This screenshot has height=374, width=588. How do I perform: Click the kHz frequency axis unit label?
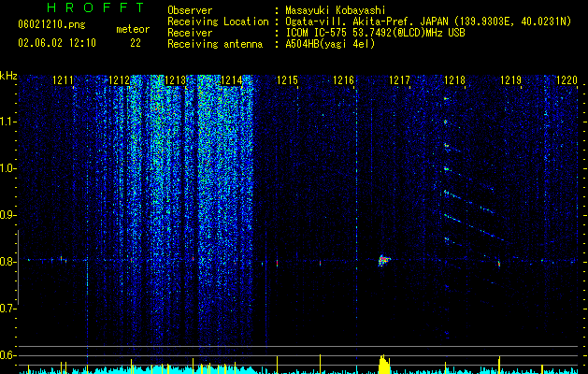(x=8, y=76)
